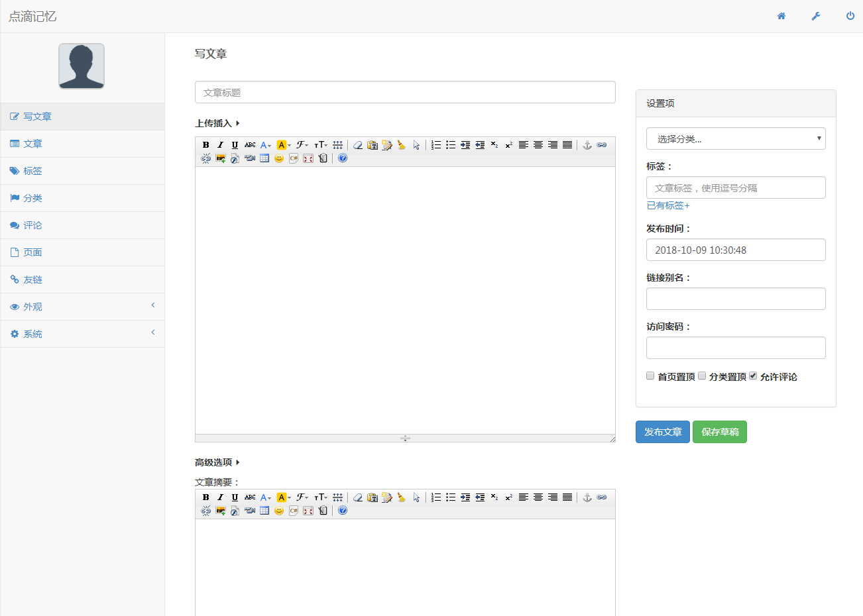
Task: Insert emoticon in the main content editor
Action: [x=279, y=158]
